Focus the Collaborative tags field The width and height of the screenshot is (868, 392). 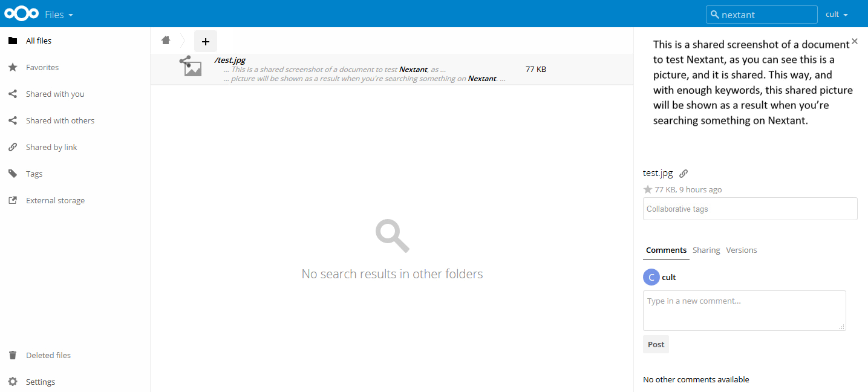point(750,209)
